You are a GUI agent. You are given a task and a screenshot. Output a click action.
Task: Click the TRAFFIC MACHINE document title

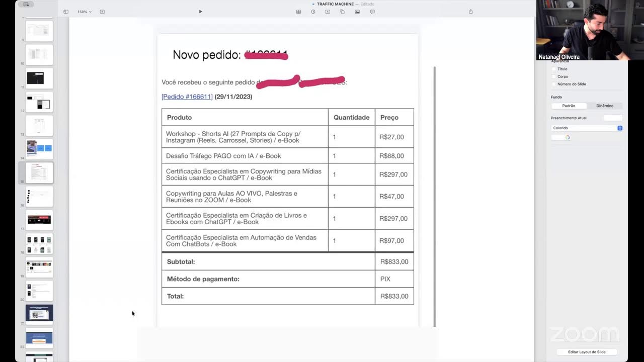(x=335, y=4)
